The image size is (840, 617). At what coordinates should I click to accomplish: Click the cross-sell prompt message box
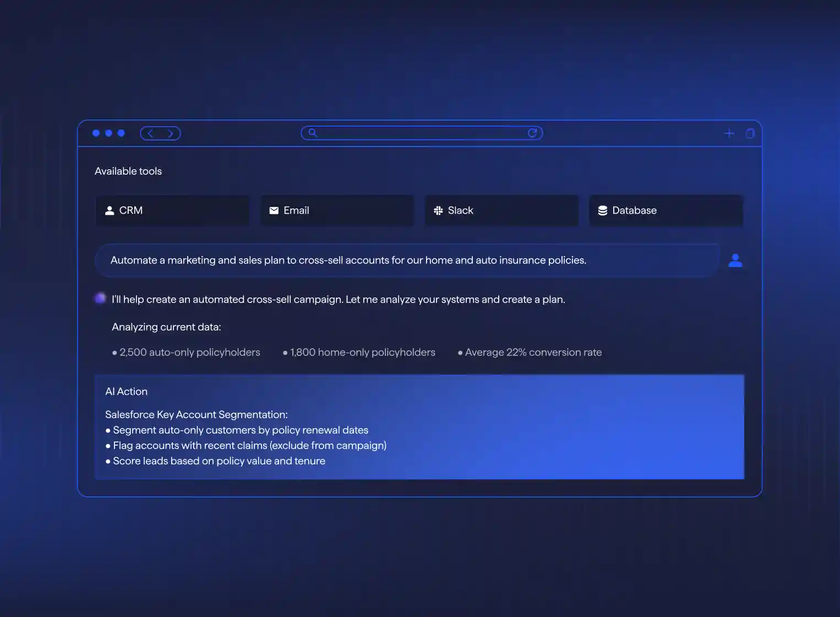[407, 260]
